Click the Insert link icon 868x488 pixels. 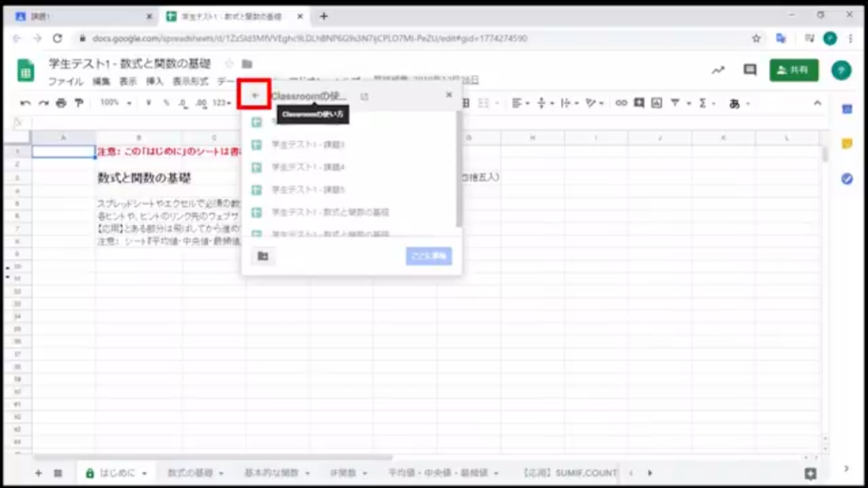tap(621, 103)
